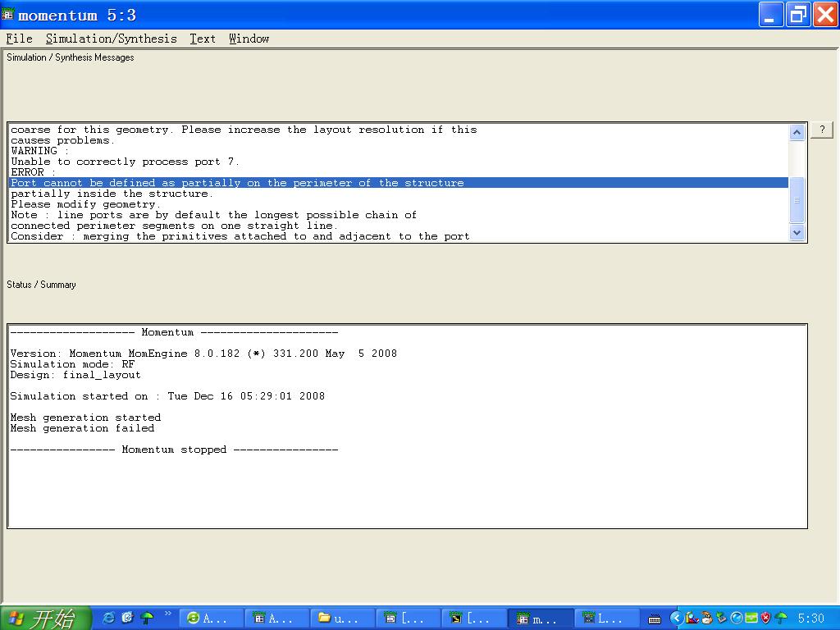Viewport: 840px width, 630px height.
Task: Click the 'Mesh generation started' status line
Action: click(85, 418)
